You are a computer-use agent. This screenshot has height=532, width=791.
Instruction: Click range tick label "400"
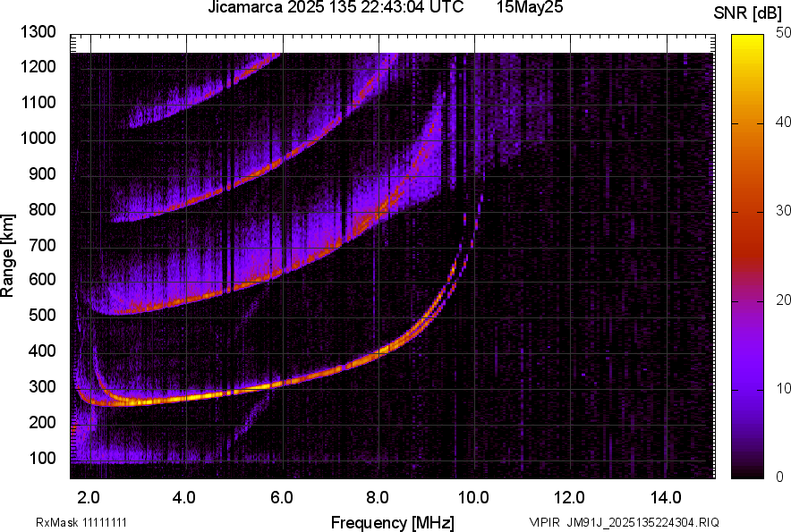tap(42, 350)
